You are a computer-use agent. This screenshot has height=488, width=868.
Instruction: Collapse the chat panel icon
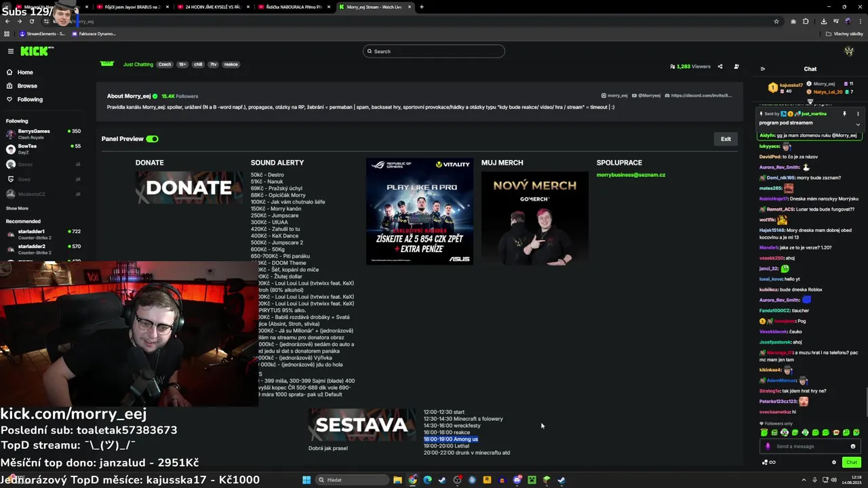coord(762,68)
